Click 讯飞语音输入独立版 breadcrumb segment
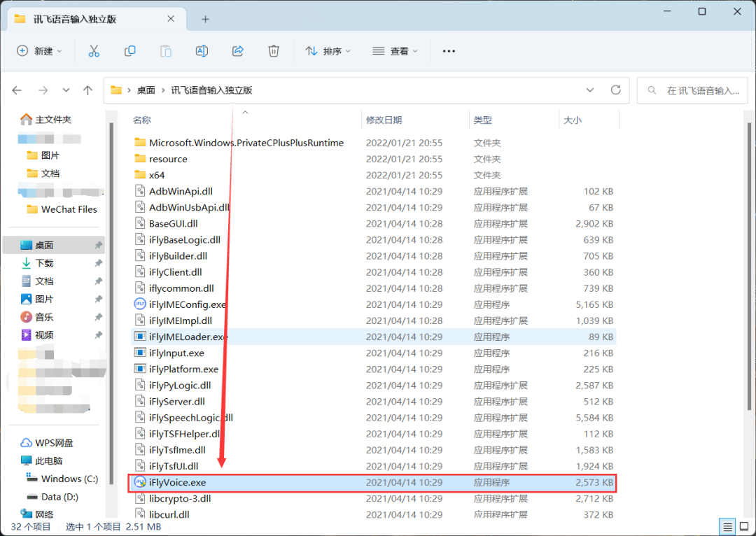Viewport: 756px width, 536px height. click(211, 90)
